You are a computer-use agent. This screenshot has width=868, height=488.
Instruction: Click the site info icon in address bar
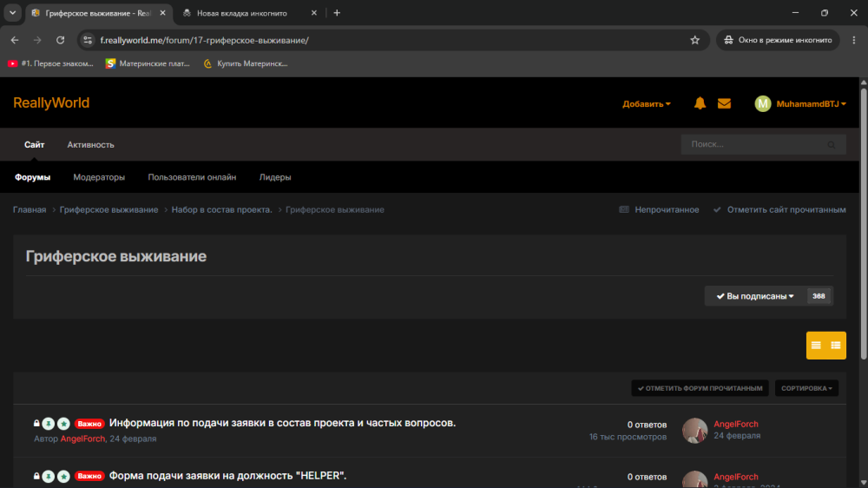88,40
